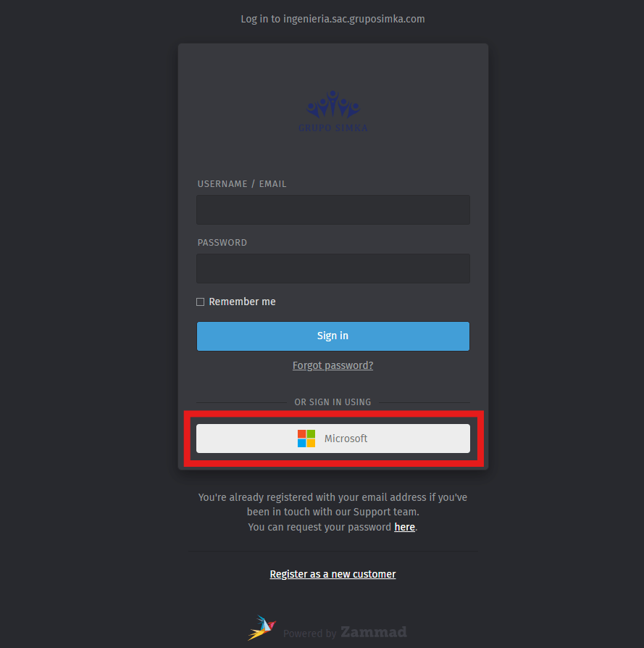Click the Microsoft four-color logo
This screenshot has height=648, width=644.
306,439
